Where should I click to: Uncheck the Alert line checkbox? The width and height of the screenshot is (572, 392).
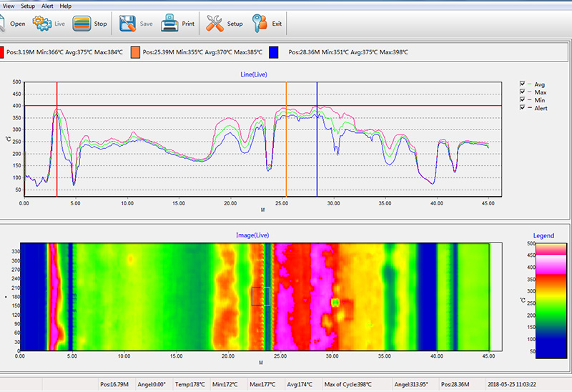click(522, 108)
